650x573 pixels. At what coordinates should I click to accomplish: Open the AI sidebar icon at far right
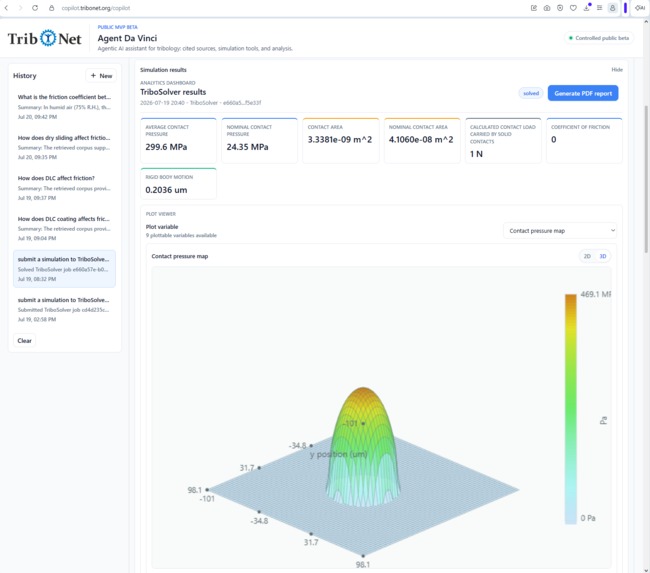pos(640,8)
